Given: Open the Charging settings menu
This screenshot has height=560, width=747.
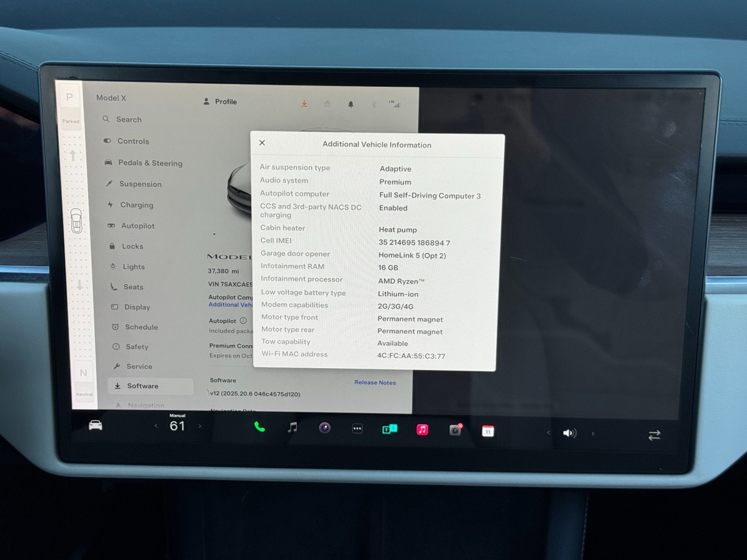Looking at the screenshot, I should tap(136, 205).
